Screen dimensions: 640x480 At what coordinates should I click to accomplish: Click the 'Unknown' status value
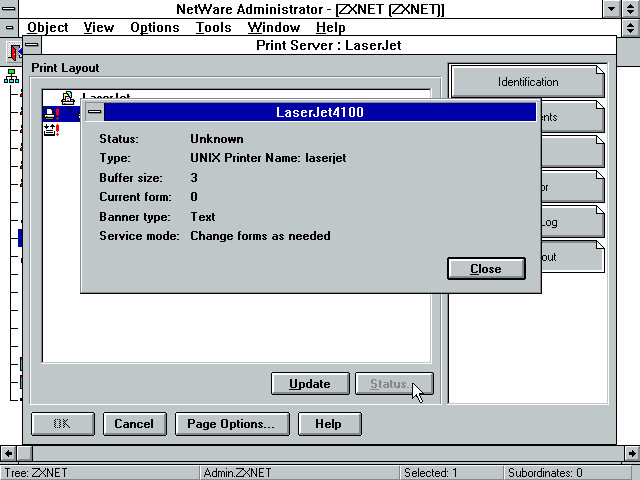pyautogui.click(x=217, y=139)
